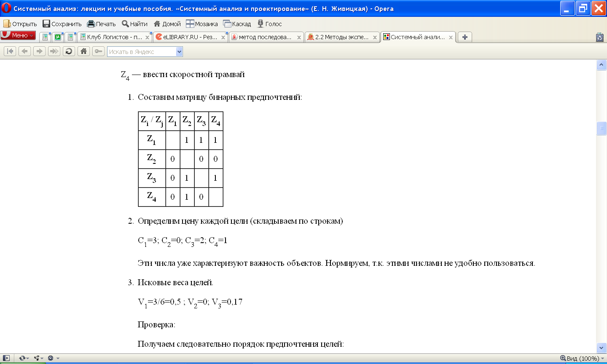Viewport: 607px width, 364px height.
Task: Click the Z1 row header in matrix
Action: coord(152,140)
